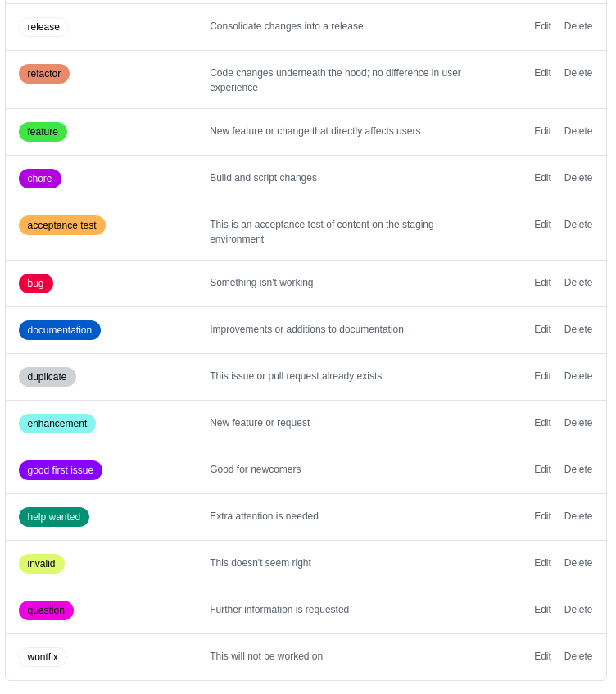The width and height of the screenshot is (616, 694).
Task: Select the chore label
Action: point(39,179)
